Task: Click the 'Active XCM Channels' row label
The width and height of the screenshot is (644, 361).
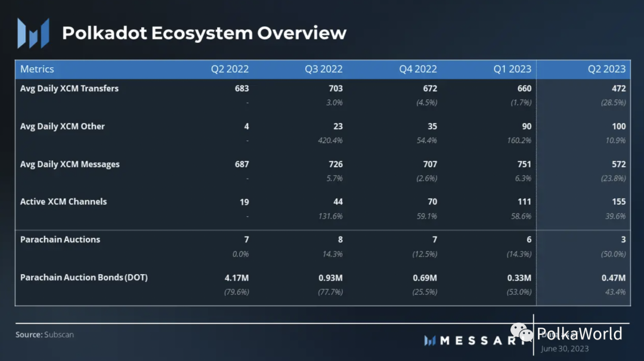Action: [63, 202]
